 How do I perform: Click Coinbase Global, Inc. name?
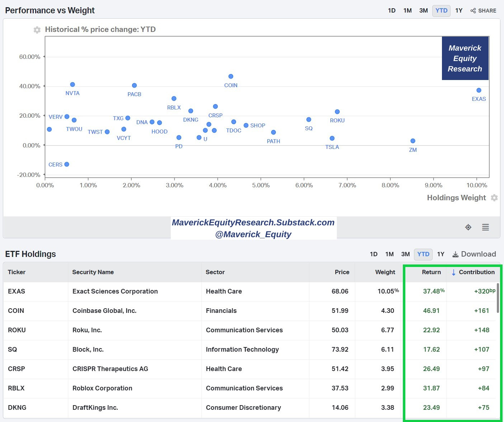(x=104, y=311)
